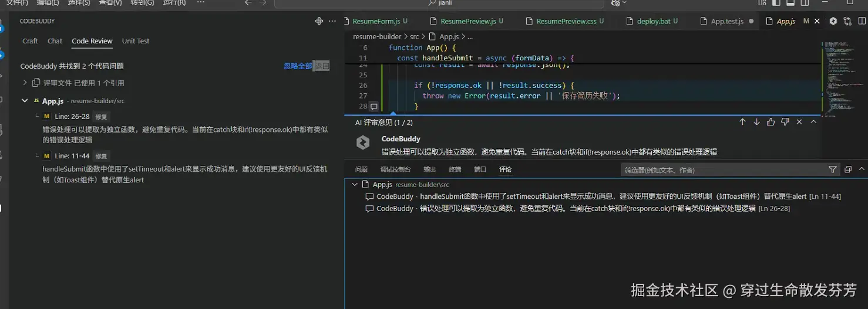Image resolution: width=868 pixels, height=309 pixels.
Task: Switch to the 调试控制台 panel tab
Action: coord(395,169)
